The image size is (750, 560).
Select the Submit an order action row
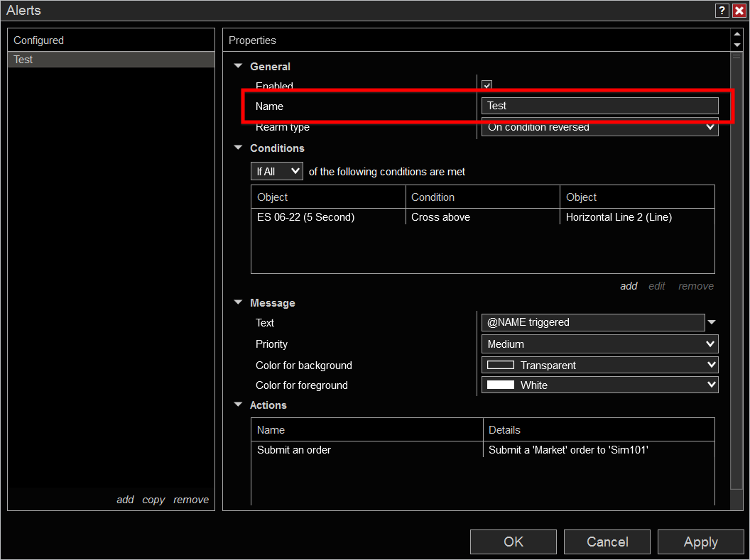tap(483, 449)
